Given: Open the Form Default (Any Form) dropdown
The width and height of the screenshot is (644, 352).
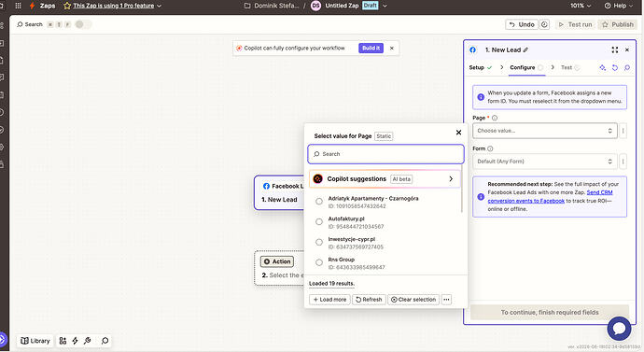Looking at the screenshot, I should tap(545, 162).
